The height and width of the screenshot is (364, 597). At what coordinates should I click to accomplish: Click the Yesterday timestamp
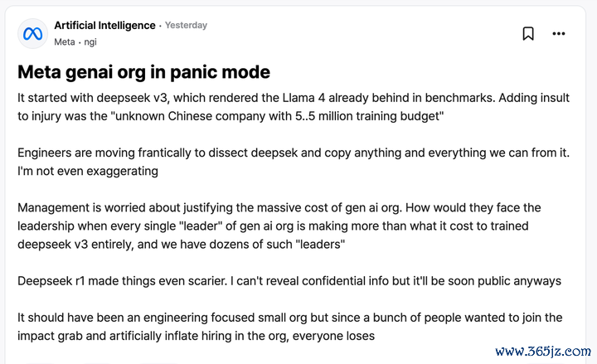186,25
